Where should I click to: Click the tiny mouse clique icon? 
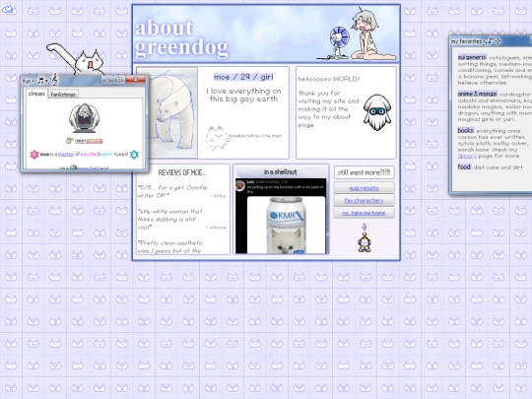click(x=70, y=140)
